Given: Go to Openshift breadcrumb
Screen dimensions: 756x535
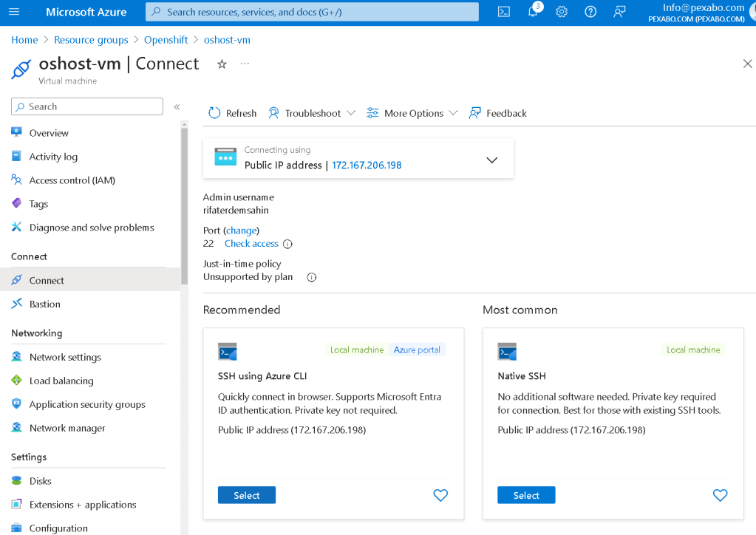Looking at the screenshot, I should pyautogui.click(x=166, y=40).
